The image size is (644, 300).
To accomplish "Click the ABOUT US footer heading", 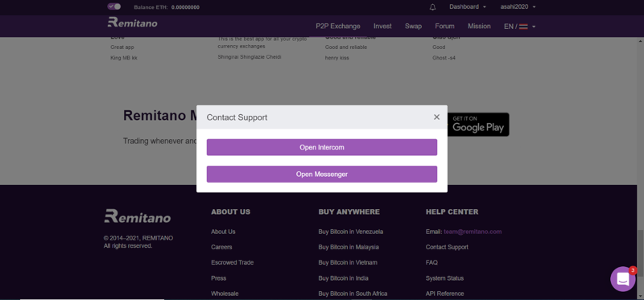I will pyautogui.click(x=230, y=212).
